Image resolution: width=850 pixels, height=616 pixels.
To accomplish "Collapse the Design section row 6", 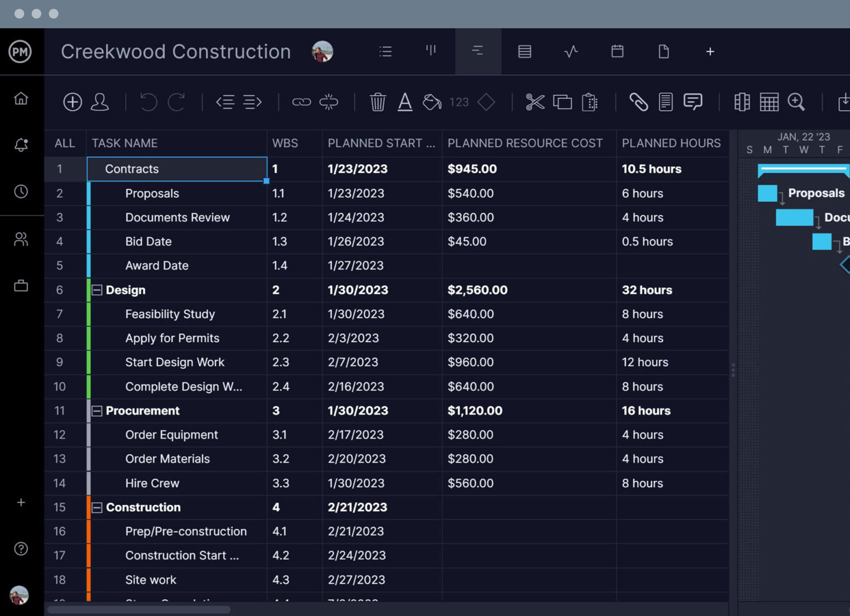I will (x=98, y=290).
